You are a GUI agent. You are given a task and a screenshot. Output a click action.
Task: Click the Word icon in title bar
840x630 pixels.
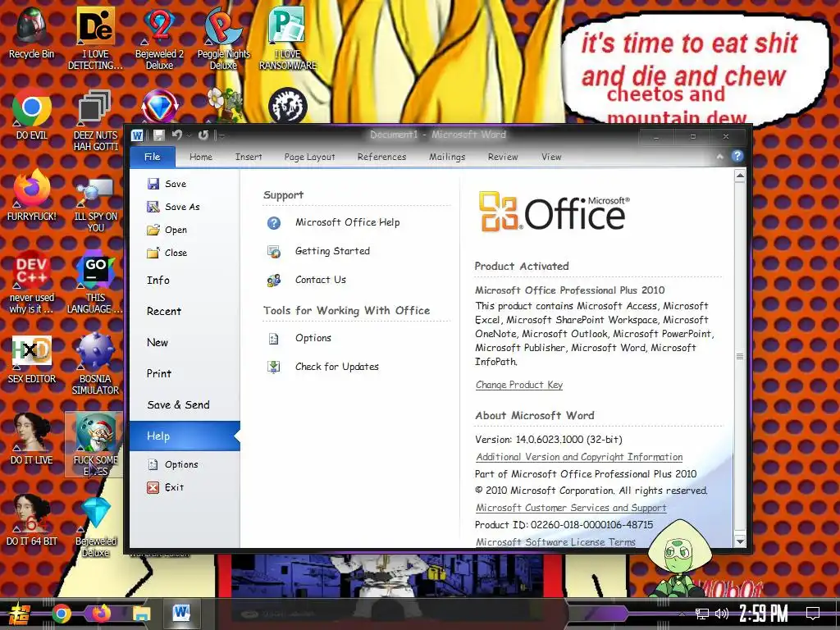137,135
